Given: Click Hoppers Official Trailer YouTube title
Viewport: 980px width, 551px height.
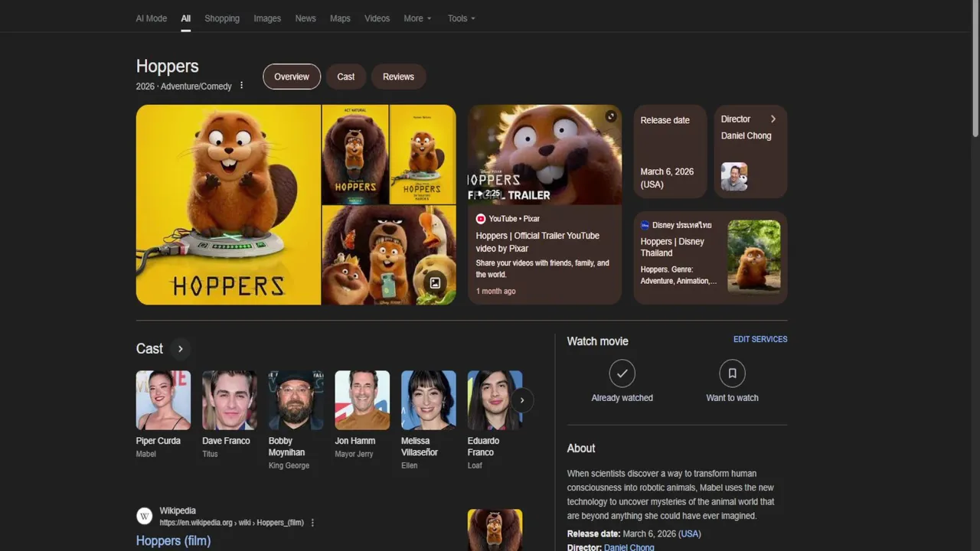Looking at the screenshot, I should (x=537, y=242).
